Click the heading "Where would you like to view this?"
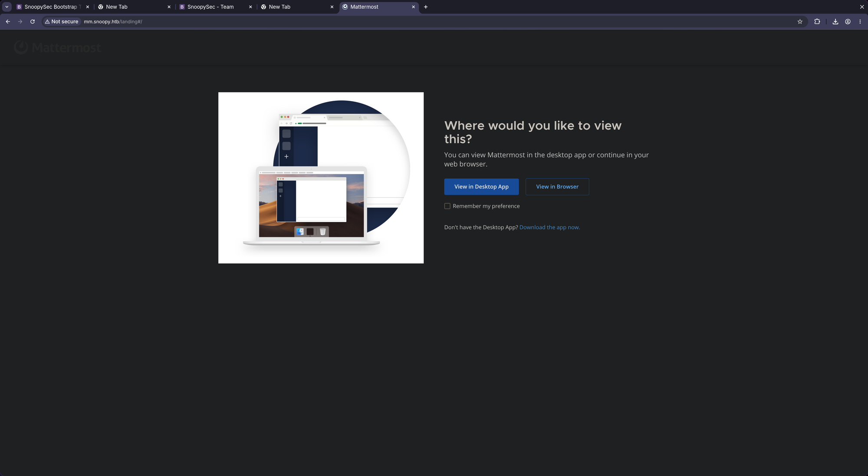Viewport: 868px width, 476px height. tap(533, 132)
